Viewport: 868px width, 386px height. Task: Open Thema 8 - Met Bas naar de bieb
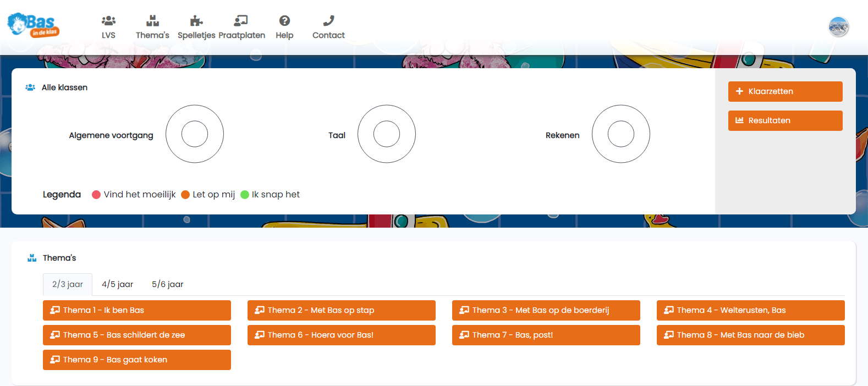click(x=751, y=335)
